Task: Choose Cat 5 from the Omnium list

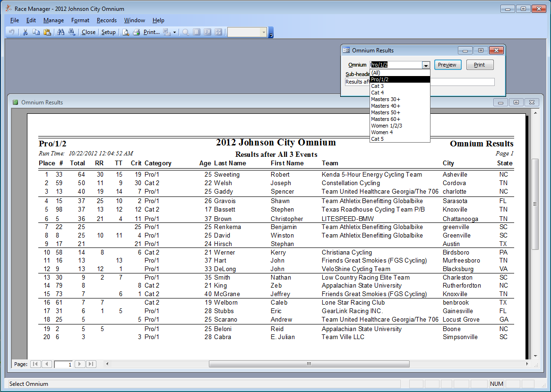Action: point(400,139)
